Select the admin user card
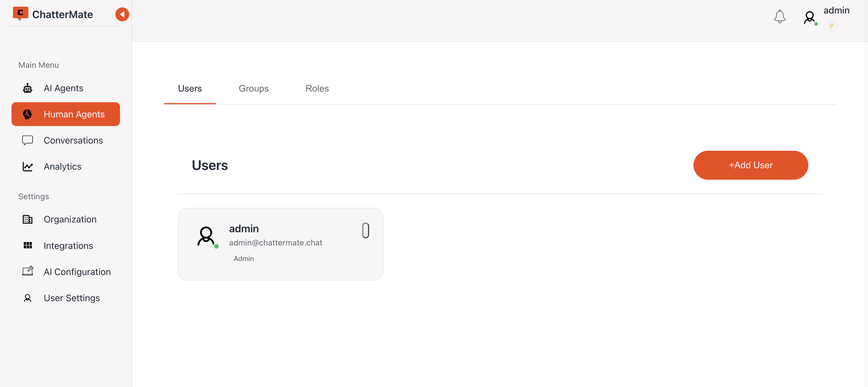 (281, 244)
